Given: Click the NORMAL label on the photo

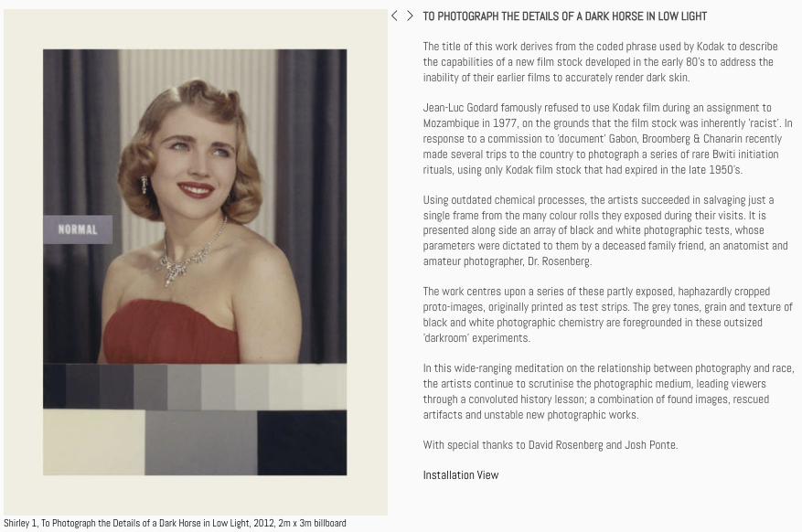Looking at the screenshot, I should click(x=78, y=229).
